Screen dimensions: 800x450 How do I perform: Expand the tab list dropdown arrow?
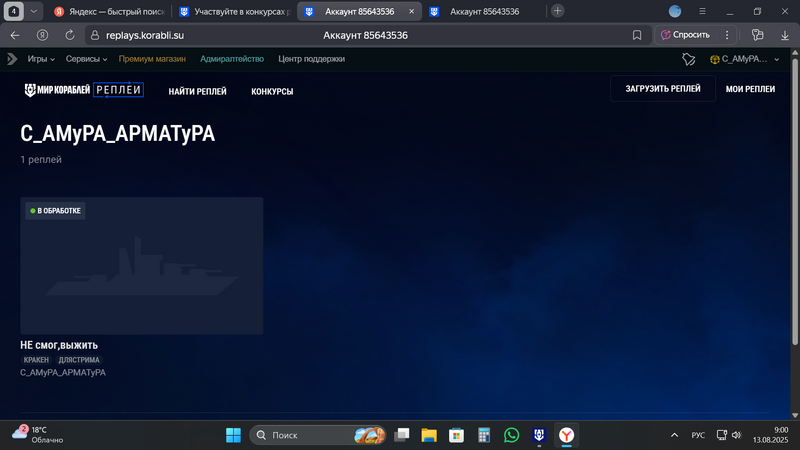tap(34, 11)
